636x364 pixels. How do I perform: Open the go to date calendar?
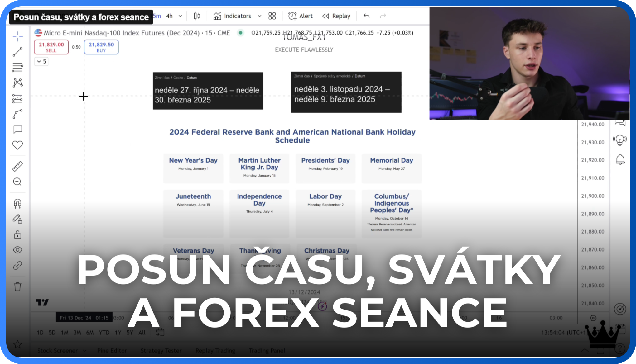click(x=160, y=332)
